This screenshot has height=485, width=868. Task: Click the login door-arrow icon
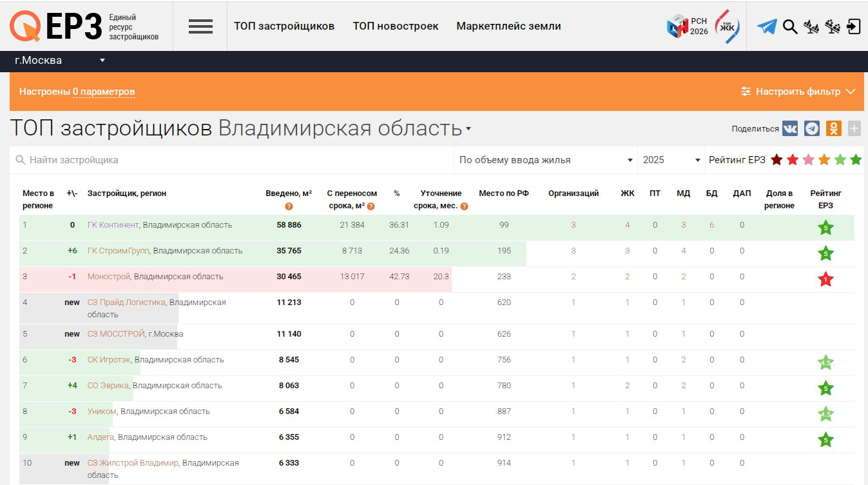pos(854,26)
